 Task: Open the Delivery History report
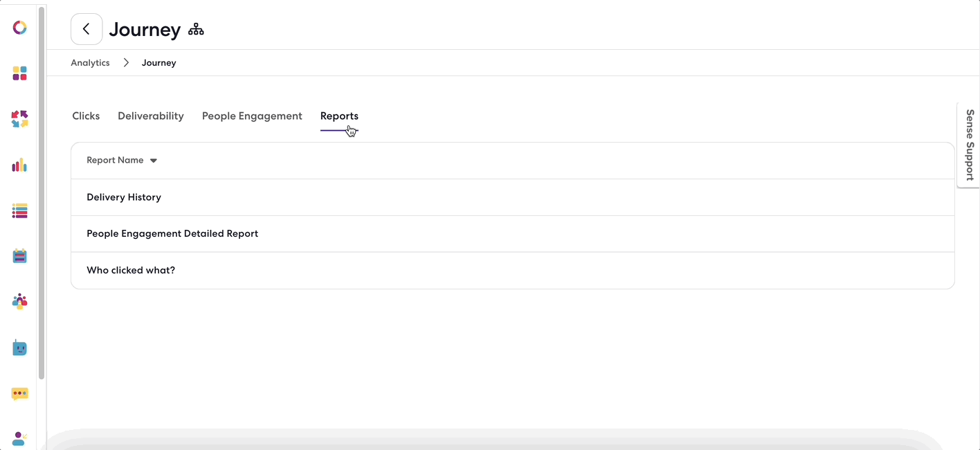pos(513,197)
